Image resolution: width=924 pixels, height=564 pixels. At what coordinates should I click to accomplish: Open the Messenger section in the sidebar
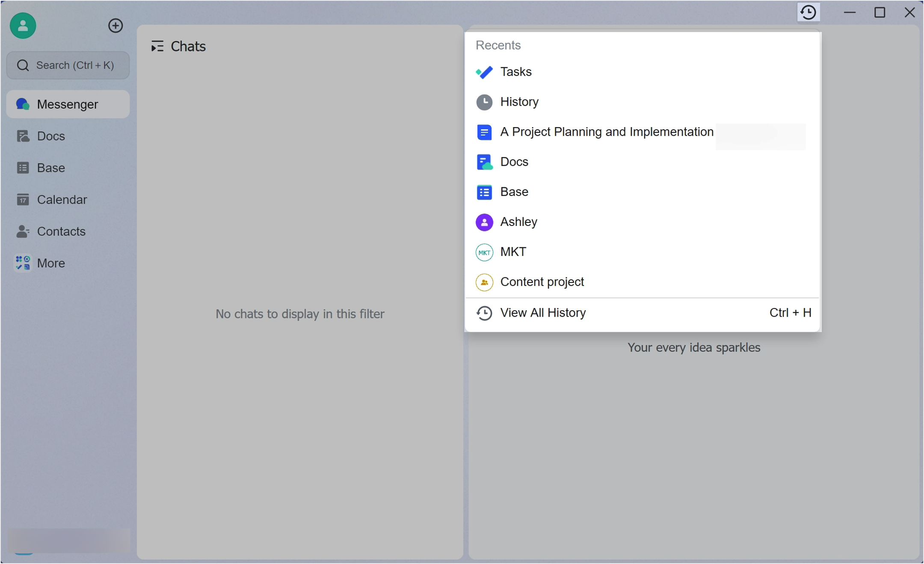[68, 104]
